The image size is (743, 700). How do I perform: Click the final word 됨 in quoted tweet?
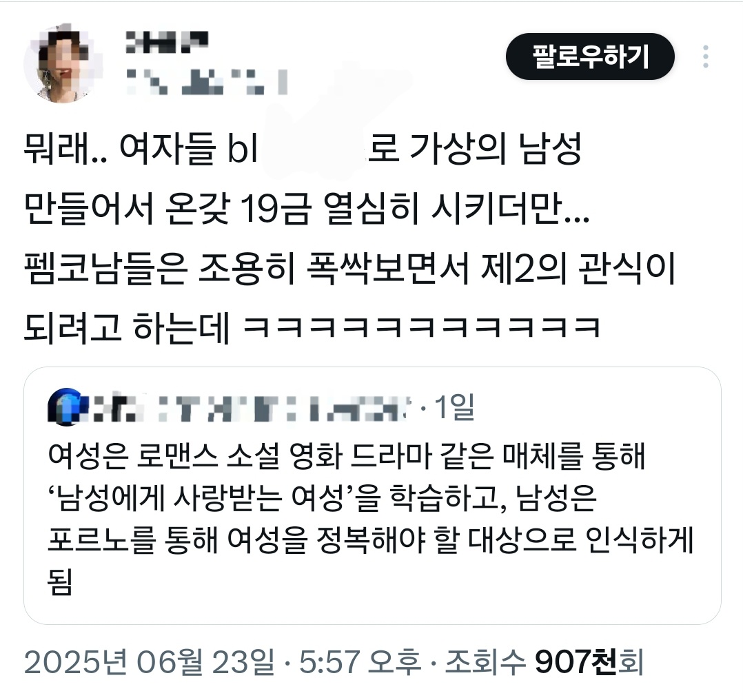coord(60,581)
